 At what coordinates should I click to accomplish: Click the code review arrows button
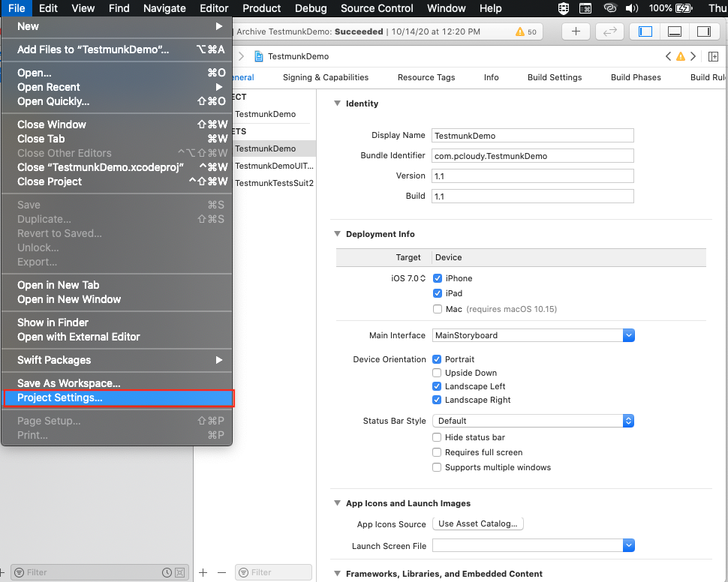coord(609,31)
